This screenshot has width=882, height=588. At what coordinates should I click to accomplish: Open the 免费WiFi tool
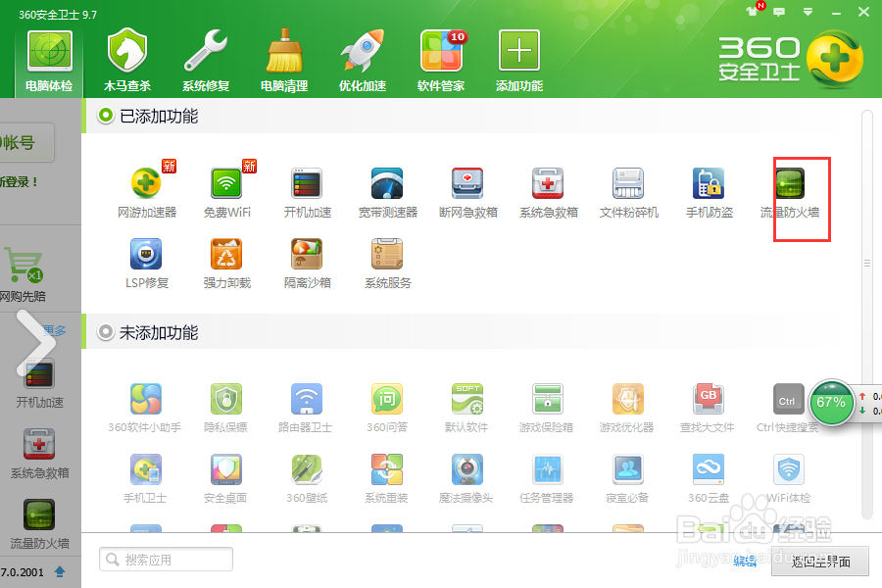click(226, 193)
